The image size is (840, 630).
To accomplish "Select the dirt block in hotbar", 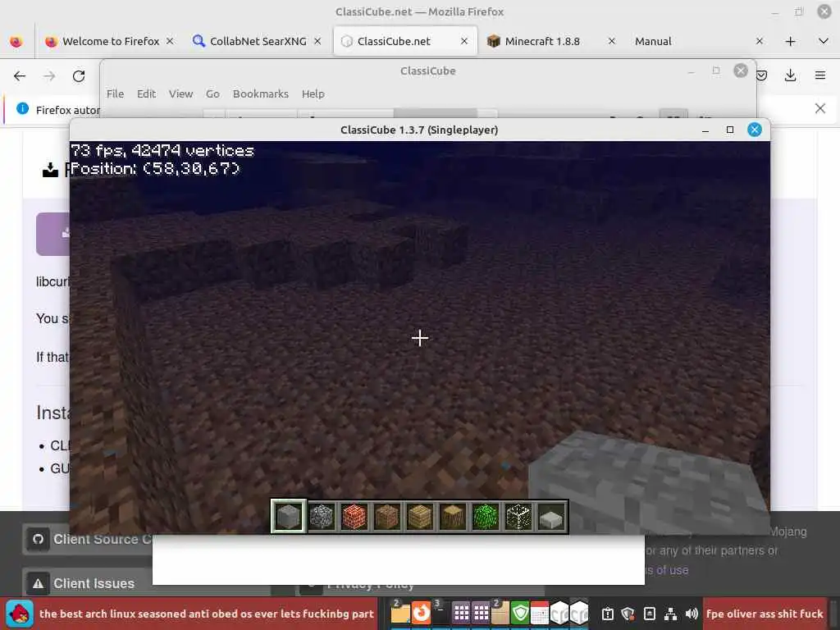I will 387,517.
